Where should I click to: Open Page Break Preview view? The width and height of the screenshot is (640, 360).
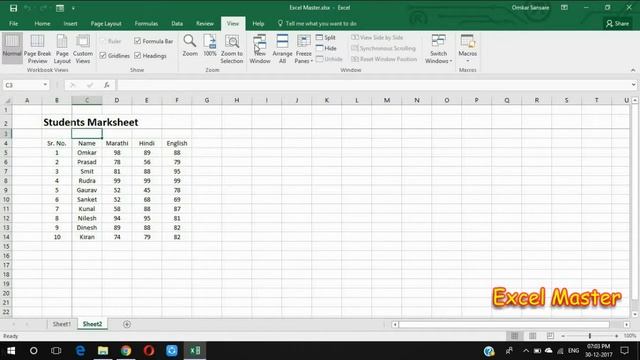pos(38,48)
